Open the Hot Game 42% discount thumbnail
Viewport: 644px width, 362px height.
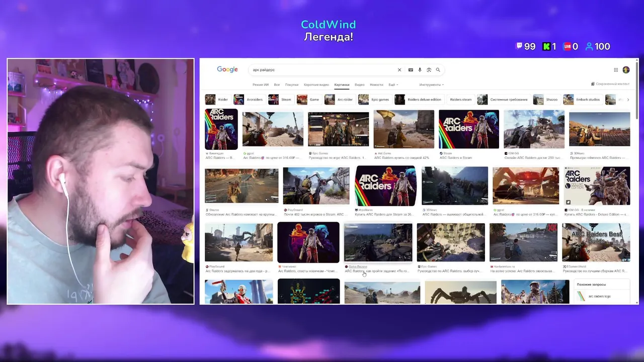(x=404, y=129)
